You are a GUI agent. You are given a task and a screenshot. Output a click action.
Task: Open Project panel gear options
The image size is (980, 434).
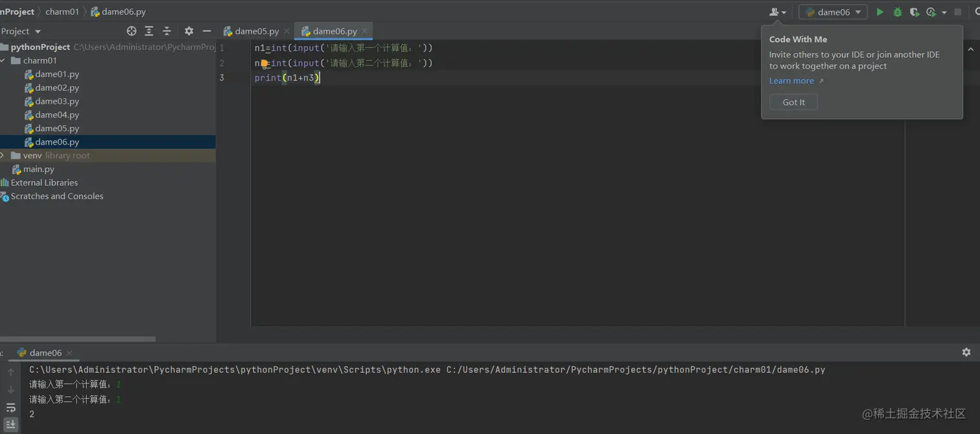point(189,31)
